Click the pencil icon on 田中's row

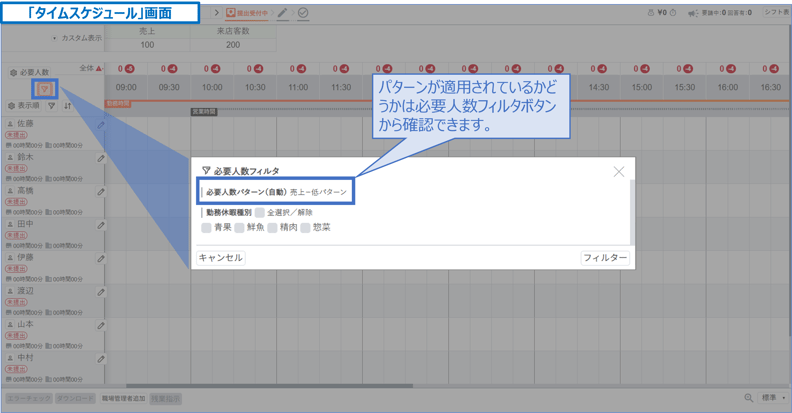point(101,226)
